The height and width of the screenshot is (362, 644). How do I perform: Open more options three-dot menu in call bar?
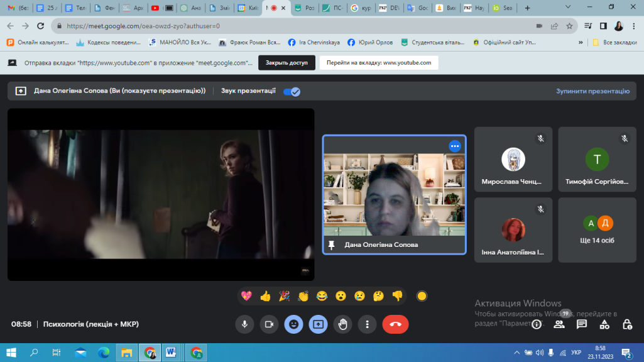tap(367, 324)
